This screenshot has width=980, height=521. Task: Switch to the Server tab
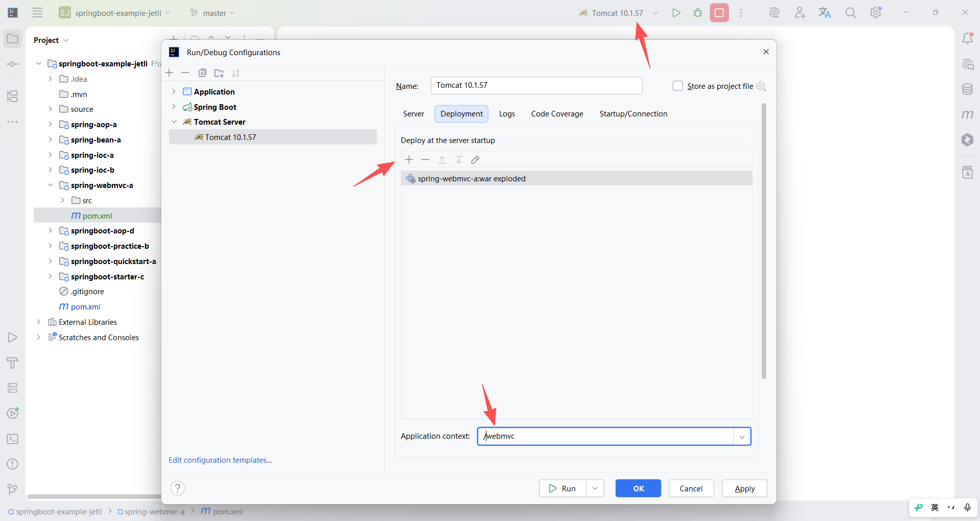pos(413,114)
